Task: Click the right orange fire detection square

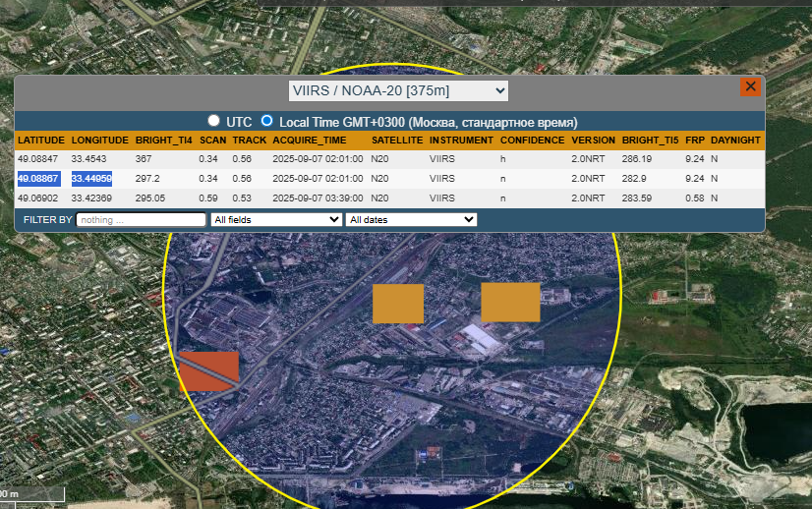Action: pyautogui.click(x=510, y=302)
